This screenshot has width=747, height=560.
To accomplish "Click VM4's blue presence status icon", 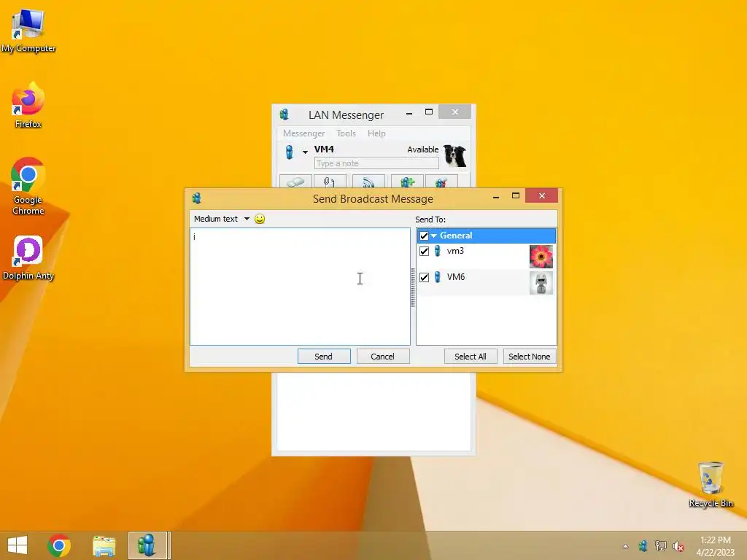I will 289,152.
